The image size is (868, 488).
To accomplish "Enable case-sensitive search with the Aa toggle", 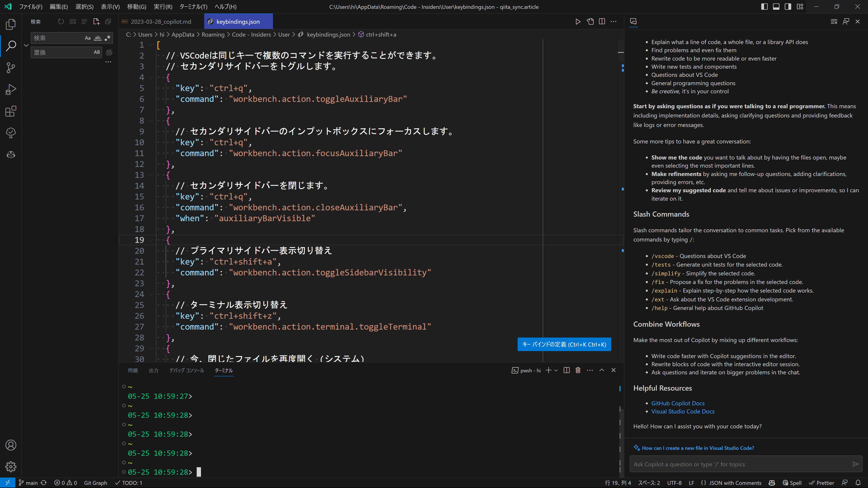I will coord(88,38).
